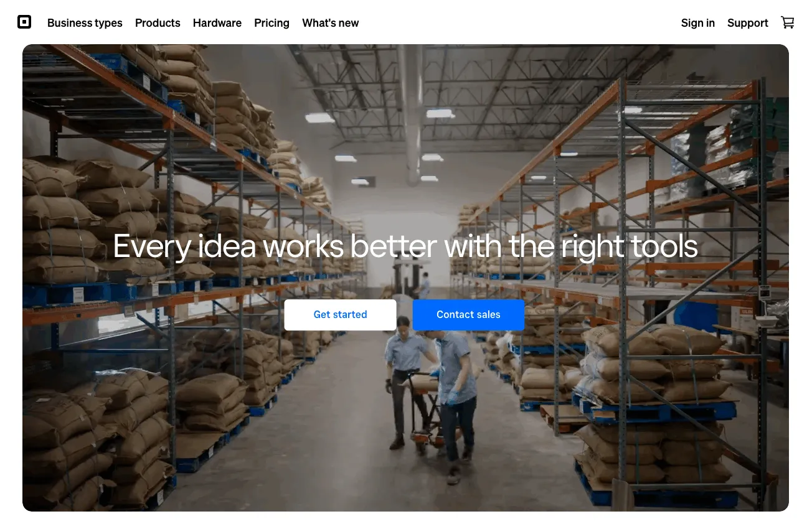Open the What's new section
This screenshot has height=524, width=812.
tap(331, 23)
